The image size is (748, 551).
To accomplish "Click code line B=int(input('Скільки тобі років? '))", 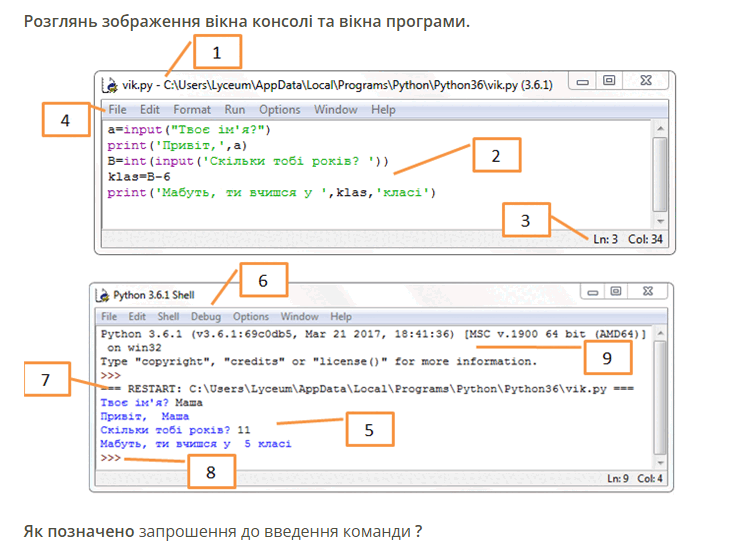I will pyautogui.click(x=248, y=161).
